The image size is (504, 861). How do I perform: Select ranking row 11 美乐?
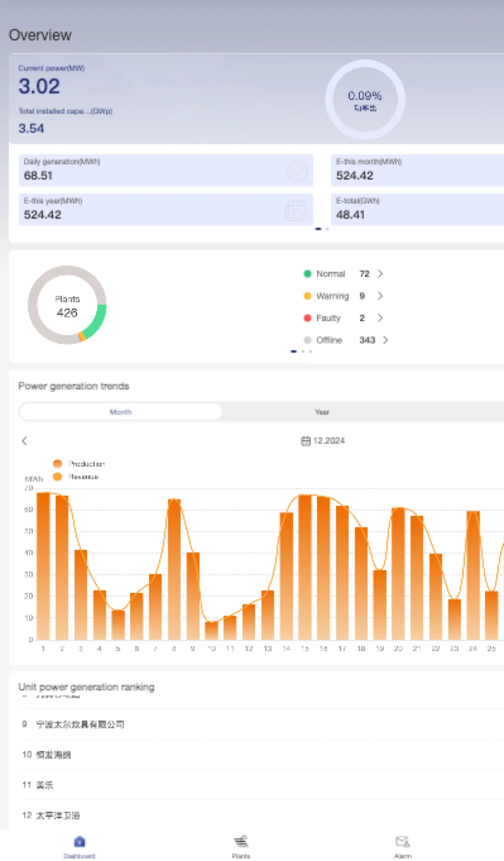pyautogui.click(x=261, y=785)
